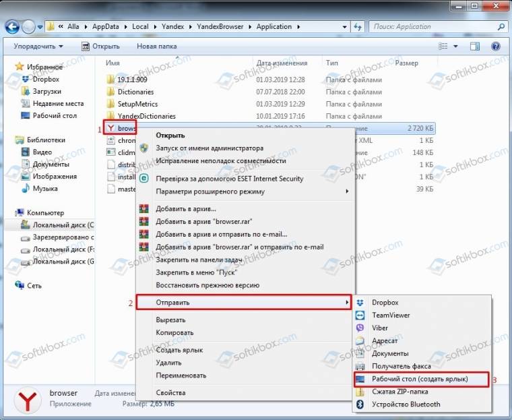Open the 'Упорядочить' dropdown menu
The height and width of the screenshot is (420, 512).
coord(38,47)
